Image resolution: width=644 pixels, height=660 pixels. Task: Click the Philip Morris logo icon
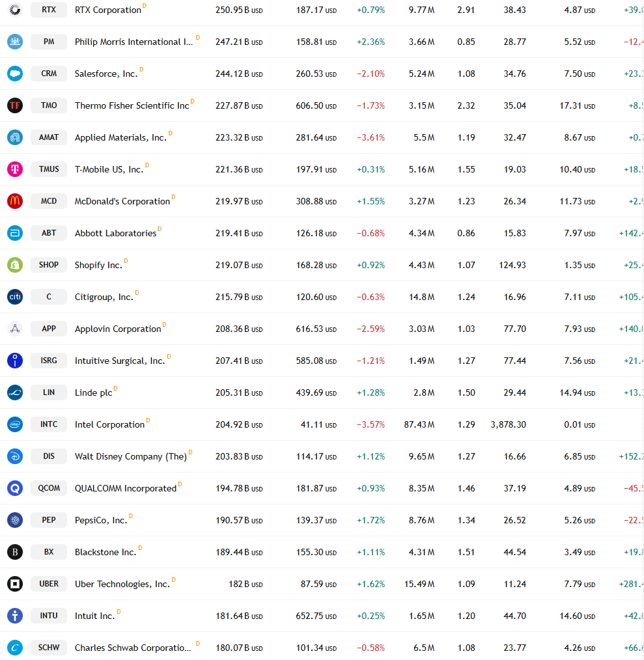(x=15, y=42)
